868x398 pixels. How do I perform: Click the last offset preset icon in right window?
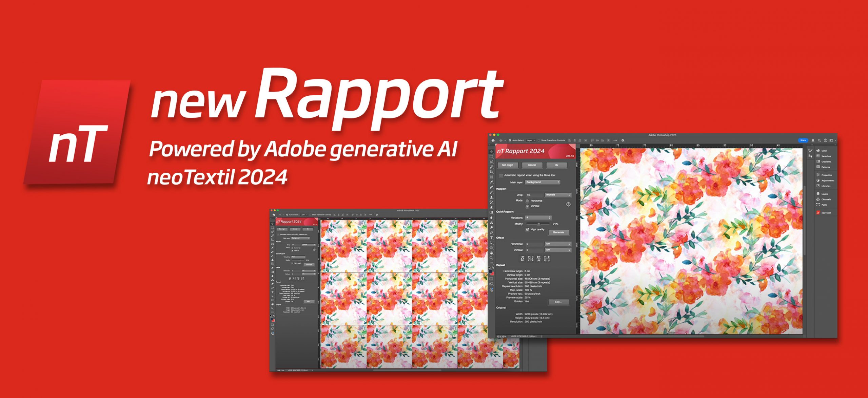547,259
